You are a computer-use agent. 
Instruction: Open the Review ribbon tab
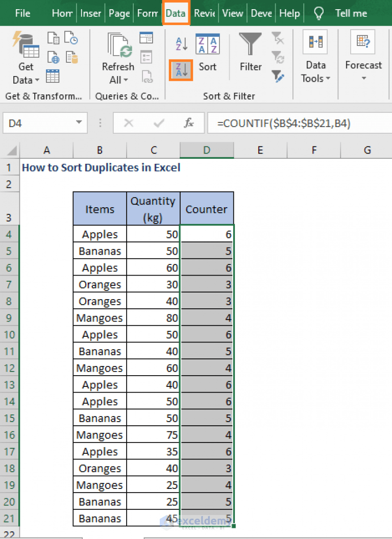click(x=204, y=13)
